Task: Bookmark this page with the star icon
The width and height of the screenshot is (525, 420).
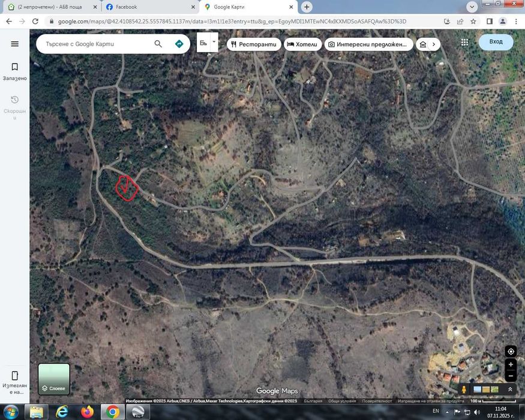Action: [x=473, y=22]
